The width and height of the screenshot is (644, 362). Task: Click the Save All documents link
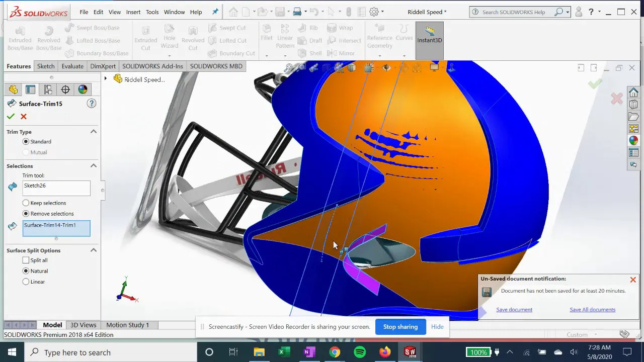click(592, 310)
